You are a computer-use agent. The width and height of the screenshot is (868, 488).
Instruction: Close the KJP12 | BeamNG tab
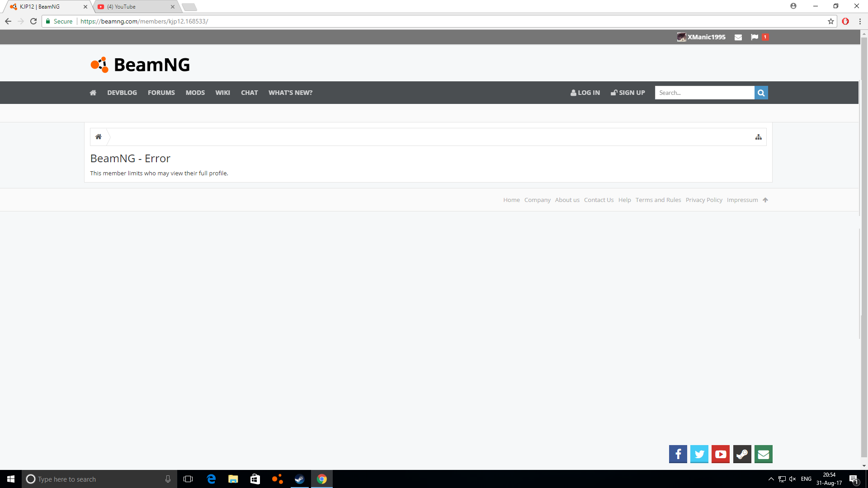(x=85, y=7)
